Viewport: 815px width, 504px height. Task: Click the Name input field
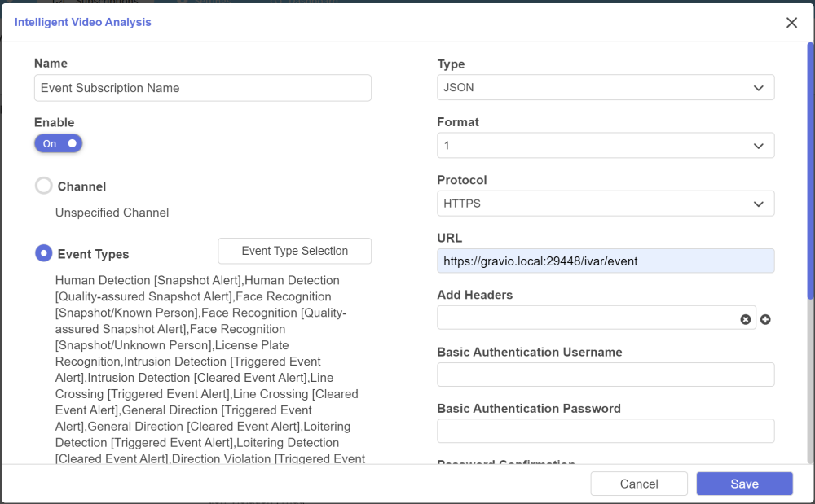[202, 88]
